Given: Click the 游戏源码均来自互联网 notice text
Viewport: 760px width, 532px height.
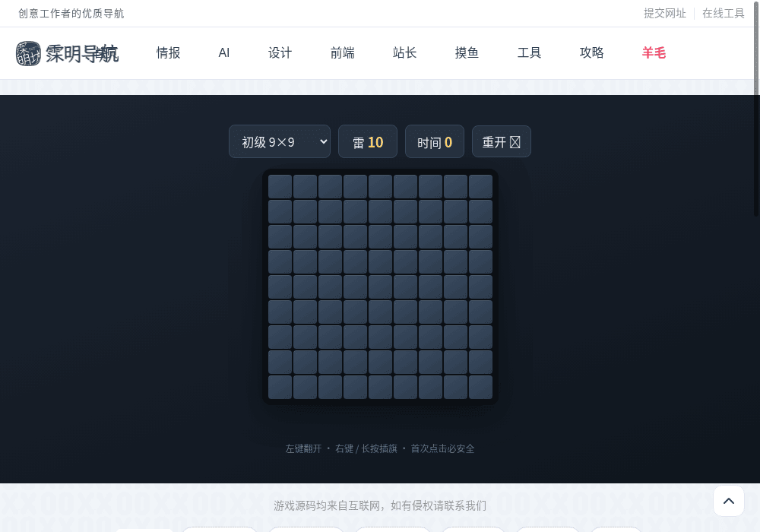Looking at the screenshot, I should 380,506.
